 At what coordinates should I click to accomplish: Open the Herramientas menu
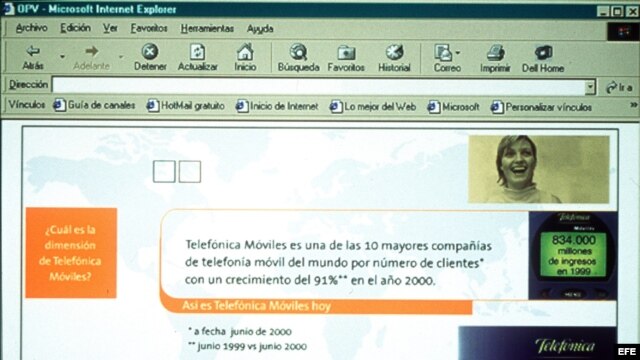coord(207,29)
